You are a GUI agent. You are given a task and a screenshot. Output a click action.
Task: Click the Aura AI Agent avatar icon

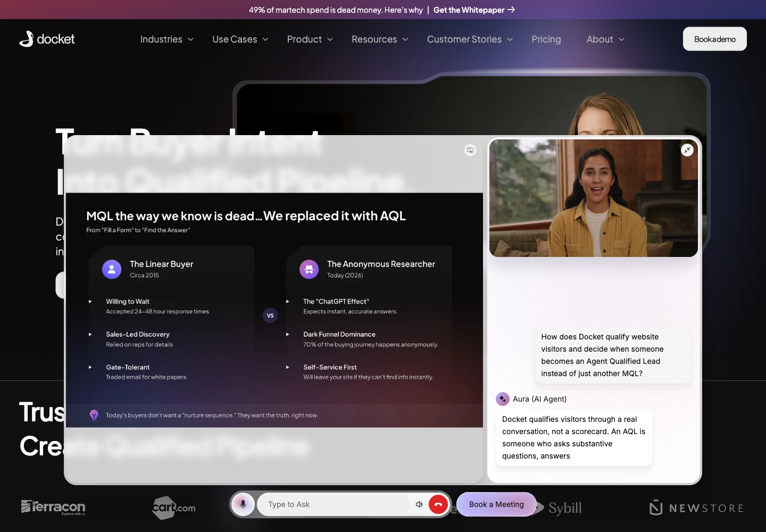[x=503, y=399]
